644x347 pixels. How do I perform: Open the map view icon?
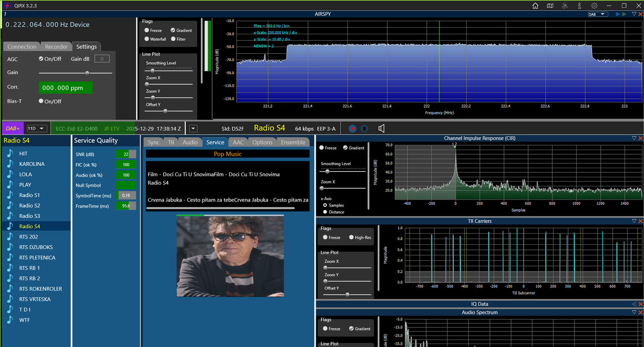coord(550,6)
